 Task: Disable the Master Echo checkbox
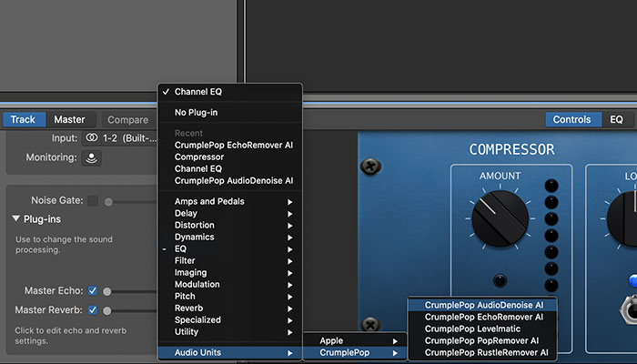tap(93, 291)
